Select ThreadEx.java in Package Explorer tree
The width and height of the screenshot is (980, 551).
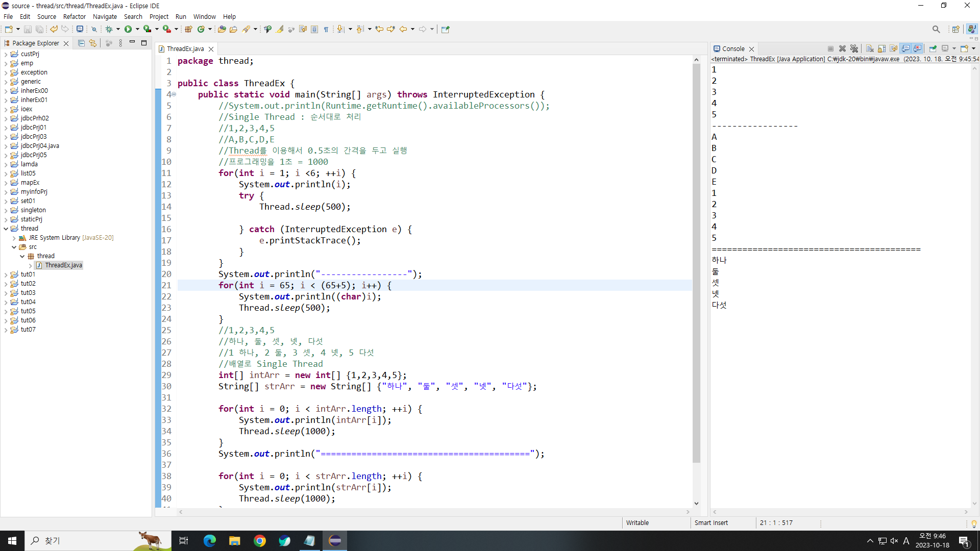click(x=63, y=265)
